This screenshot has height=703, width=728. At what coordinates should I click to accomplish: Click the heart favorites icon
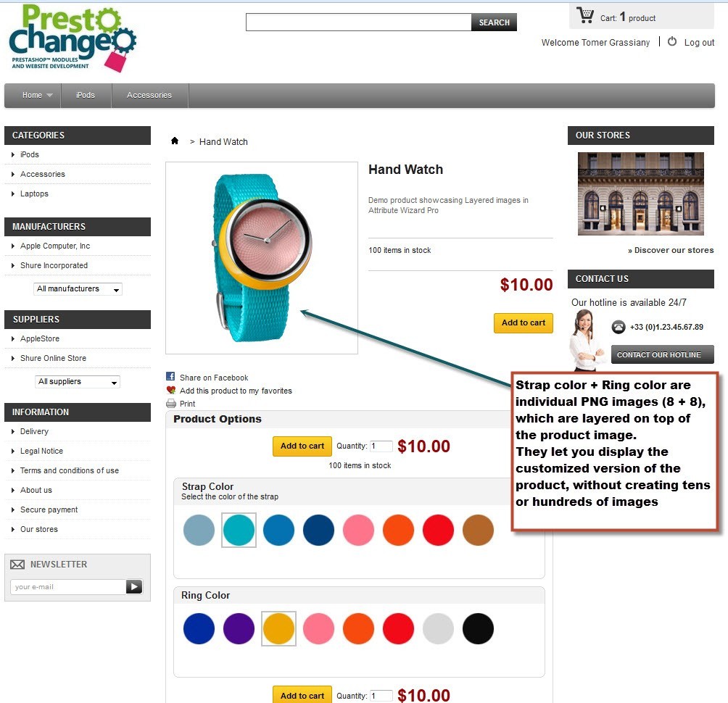click(171, 390)
